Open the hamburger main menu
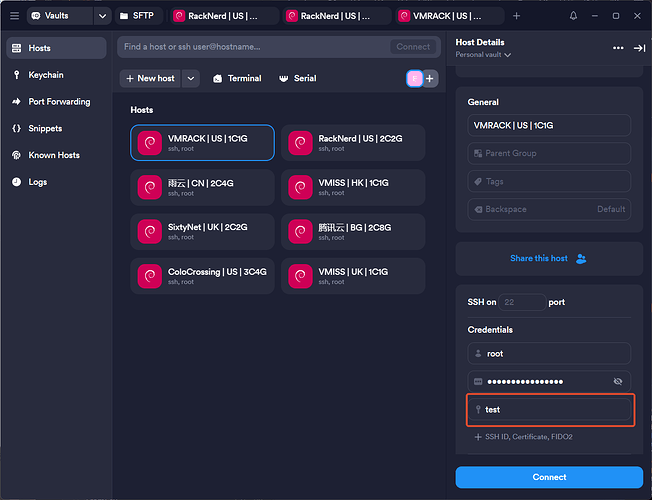 [15, 16]
